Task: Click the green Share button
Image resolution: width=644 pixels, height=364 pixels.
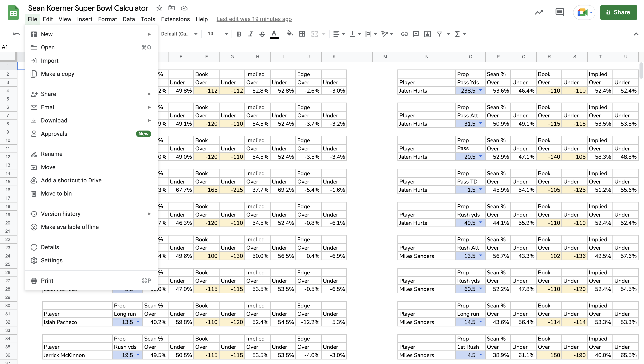Action: point(618,12)
